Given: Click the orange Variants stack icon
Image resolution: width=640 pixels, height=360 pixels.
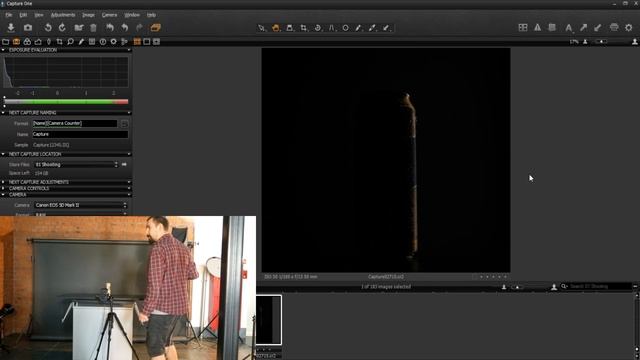Looking at the screenshot, I should pyautogui.click(x=156, y=27).
